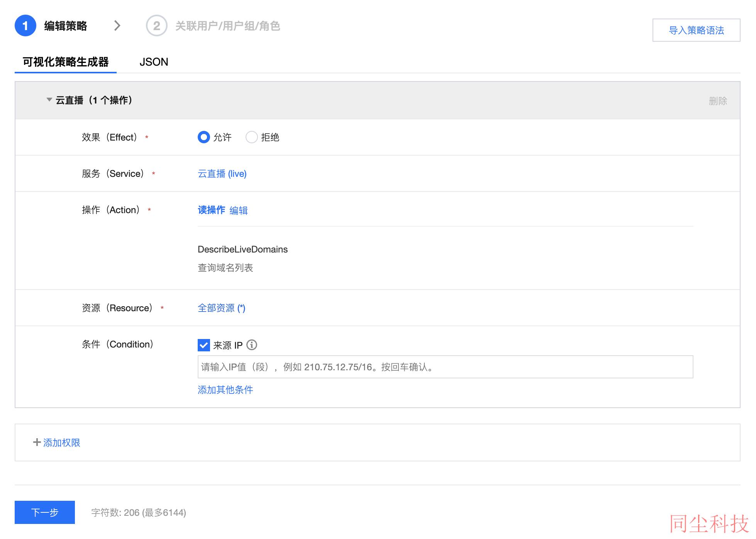Click the step 1 circle icon
This screenshot has width=756, height=539.
point(25,26)
